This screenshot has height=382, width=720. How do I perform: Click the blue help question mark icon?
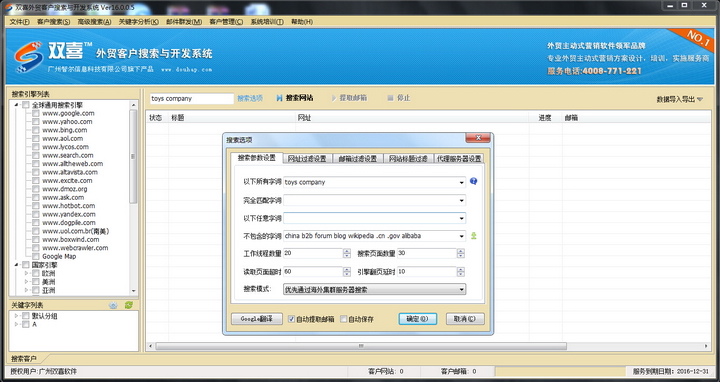click(473, 181)
